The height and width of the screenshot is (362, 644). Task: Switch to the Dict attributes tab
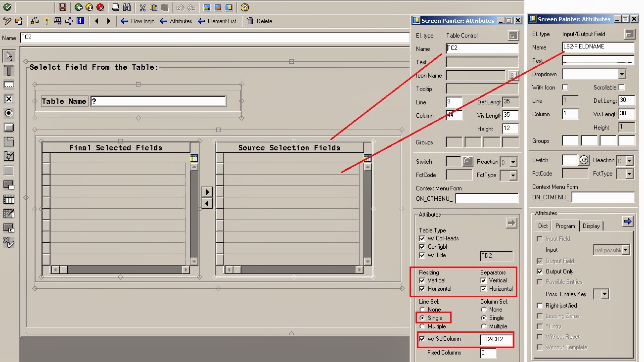tap(543, 226)
